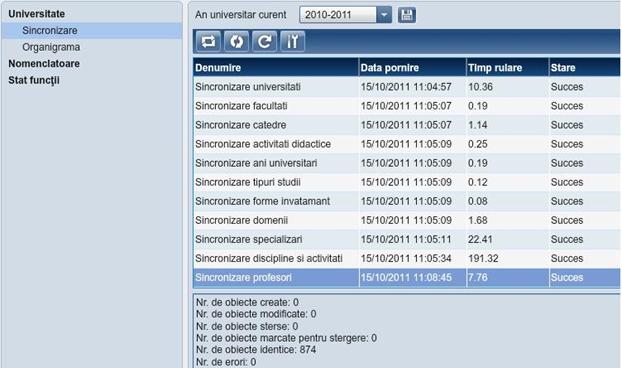Click the 'Nr. de obiecte sterse: 0' line
This screenshot has height=368, width=622.
tap(247, 326)
